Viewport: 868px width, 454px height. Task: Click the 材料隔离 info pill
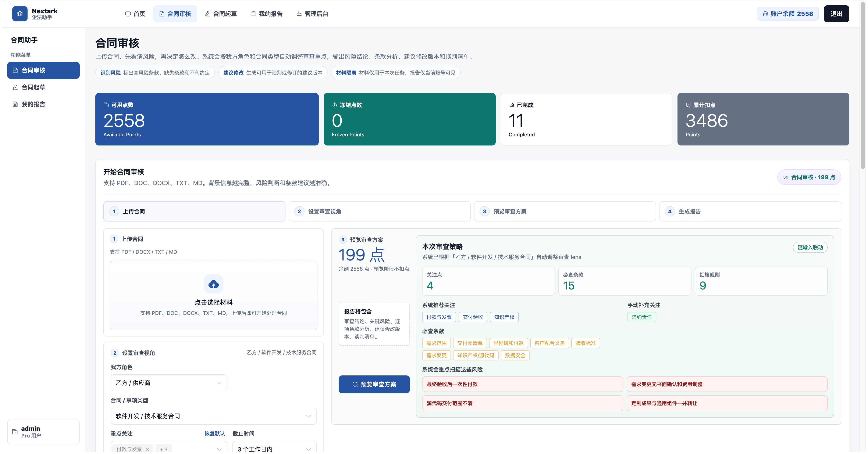pyautogui.click(x=396, y=73)
